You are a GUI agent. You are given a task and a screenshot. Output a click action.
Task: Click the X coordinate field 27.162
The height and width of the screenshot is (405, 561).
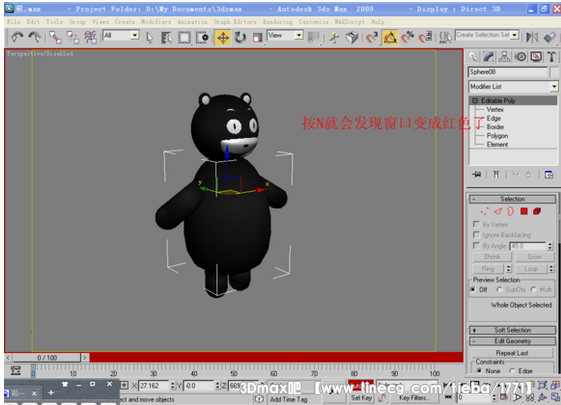click(x=154, y=386)
